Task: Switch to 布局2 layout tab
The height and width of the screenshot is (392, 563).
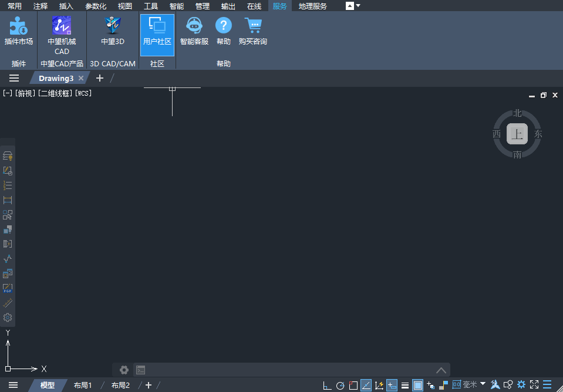Action: [x=120, y=385]
